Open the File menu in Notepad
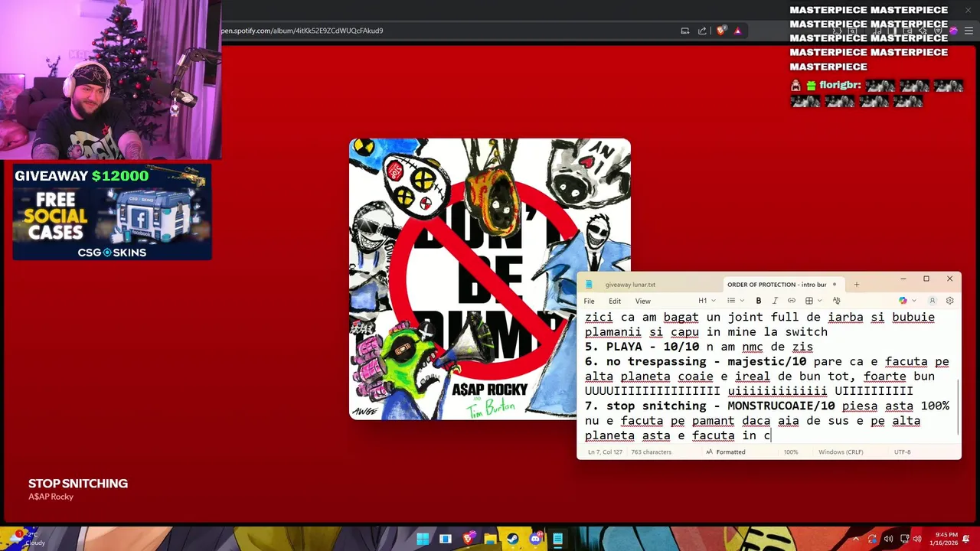The image size is (980, 551). coord(589,301)
